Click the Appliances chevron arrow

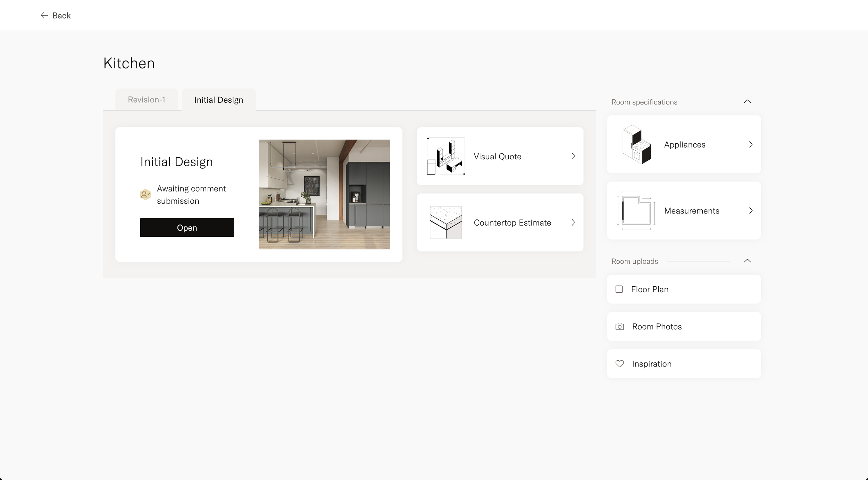[x=751, y=144]
